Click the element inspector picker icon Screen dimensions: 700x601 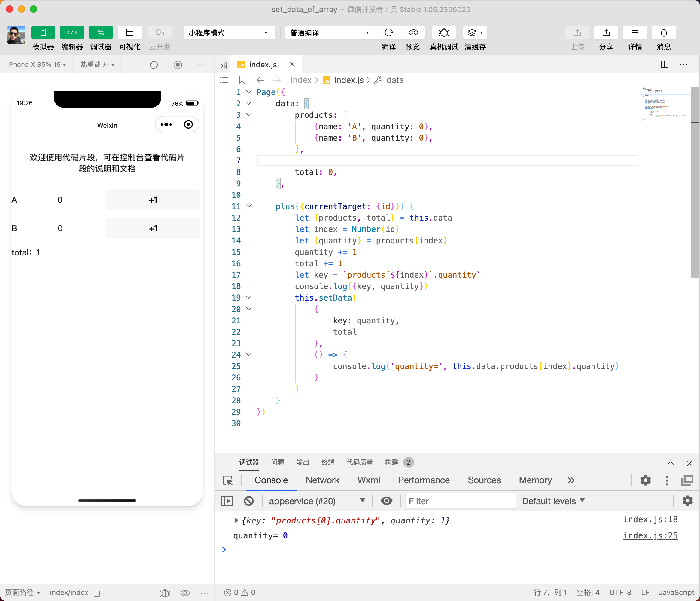pos(228,480)
